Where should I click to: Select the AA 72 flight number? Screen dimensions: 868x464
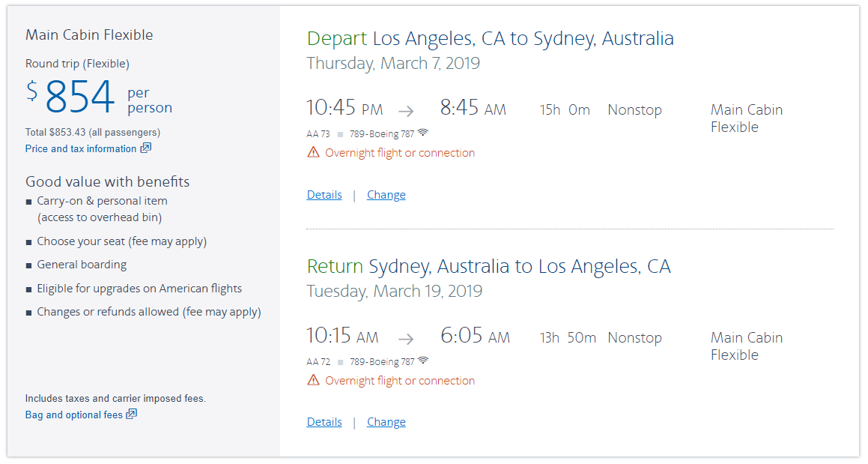click(318, 362)
